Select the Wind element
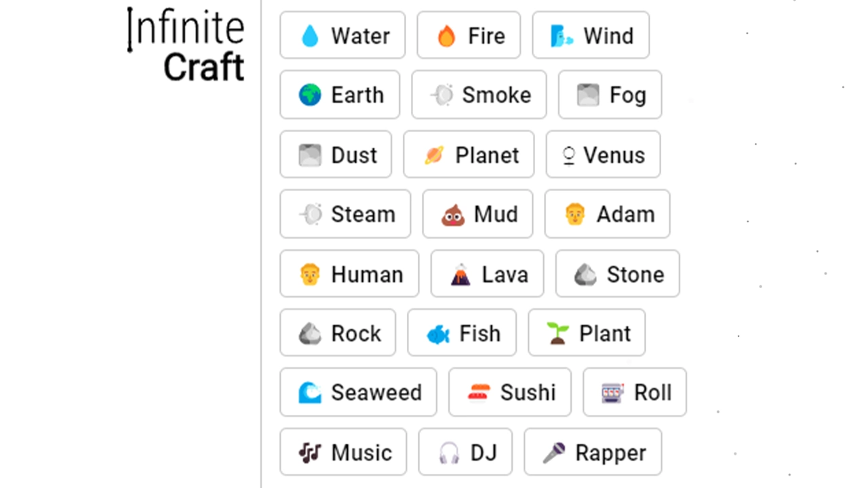 click(x=591, y=35)
